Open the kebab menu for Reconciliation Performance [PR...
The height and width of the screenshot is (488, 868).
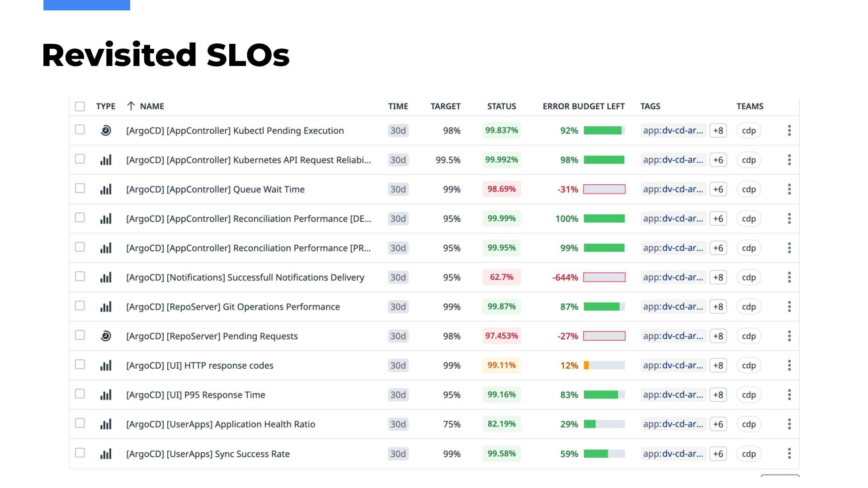coord(789,248)
